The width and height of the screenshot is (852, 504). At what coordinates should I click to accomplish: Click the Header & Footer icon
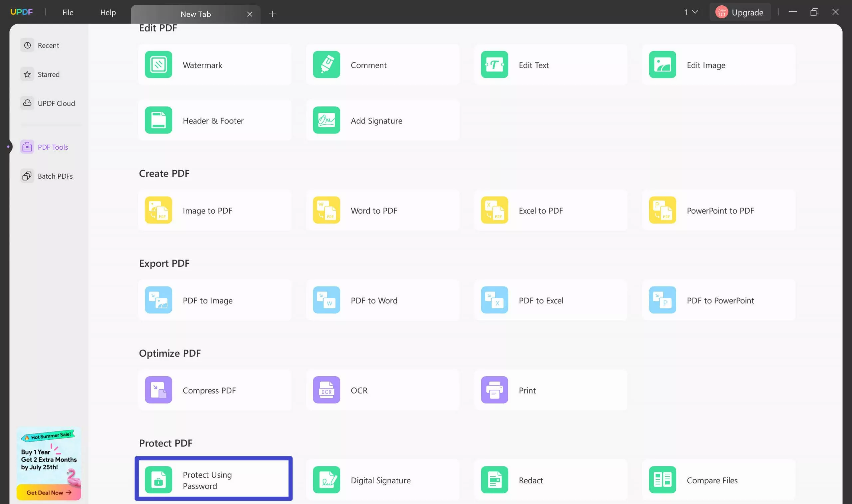pos(158,120)
